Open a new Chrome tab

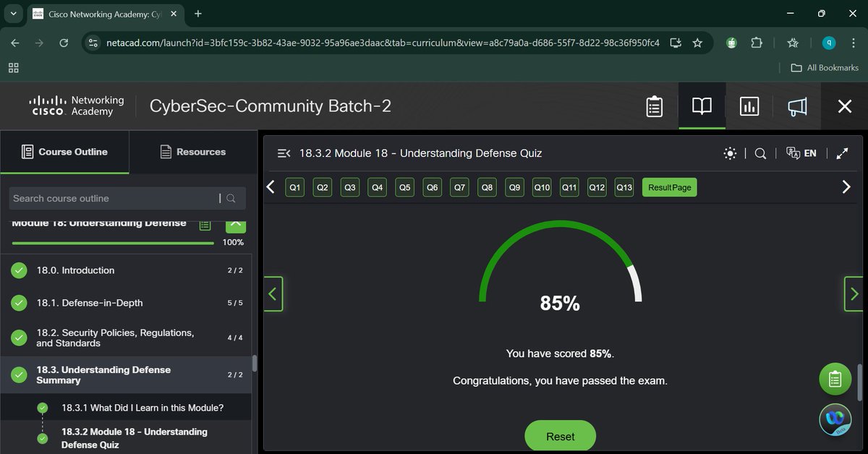point(198,13)
